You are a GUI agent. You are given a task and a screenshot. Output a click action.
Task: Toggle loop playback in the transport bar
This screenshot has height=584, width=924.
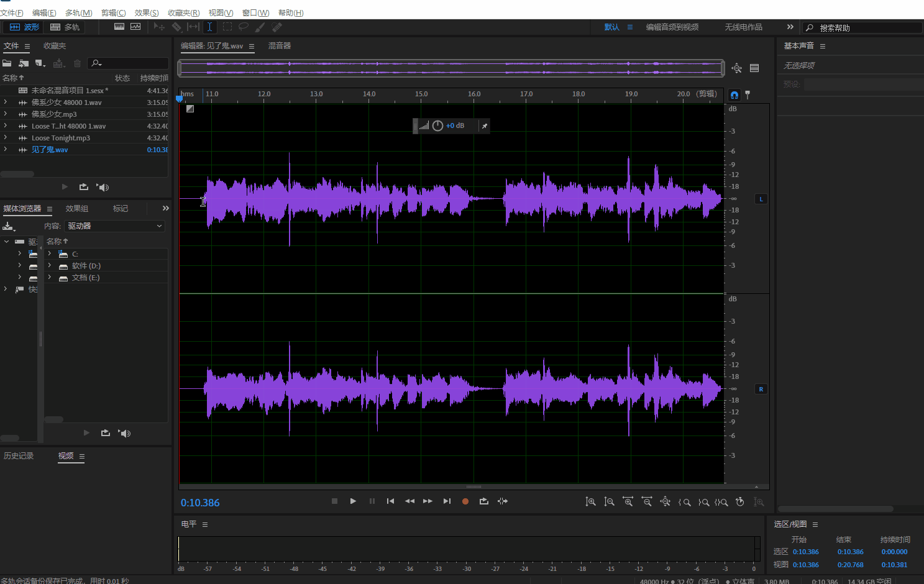[484, 501]
